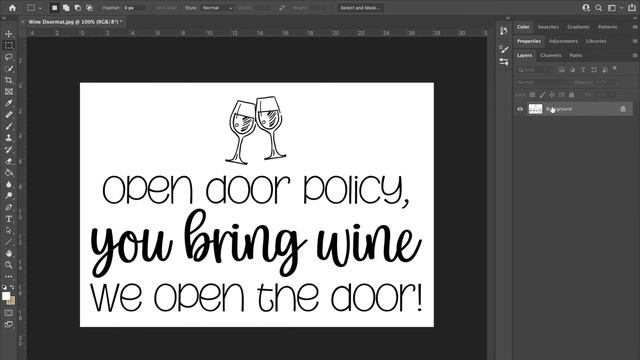
Task: Switch to the Libraries tab
Action: (596, 41)
